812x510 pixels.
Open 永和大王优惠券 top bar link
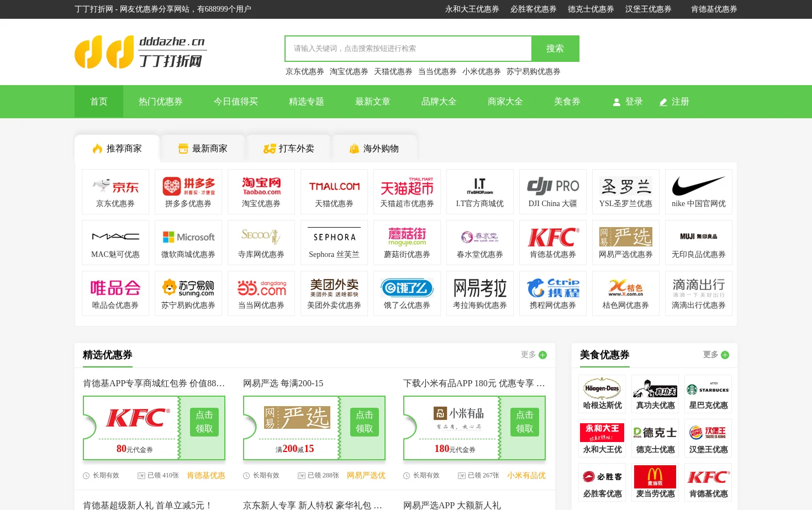click(x=472, y=9)
